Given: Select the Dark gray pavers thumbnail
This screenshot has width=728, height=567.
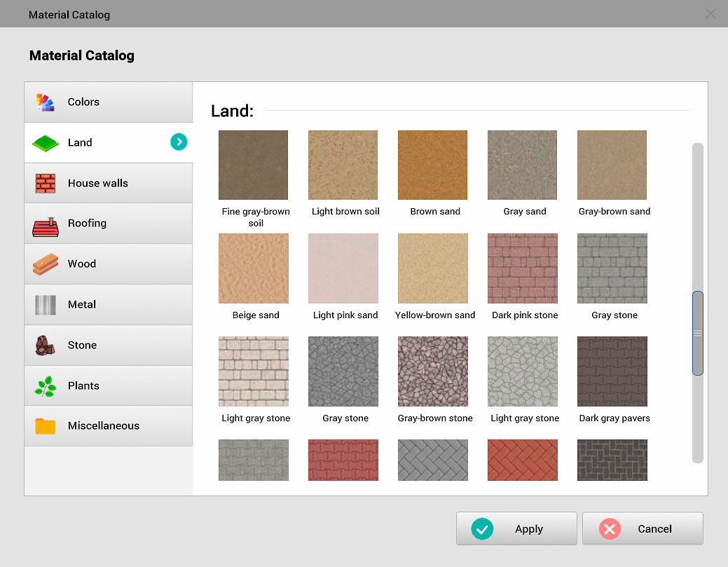Looking at the screenshot, I should coord(612,371).
